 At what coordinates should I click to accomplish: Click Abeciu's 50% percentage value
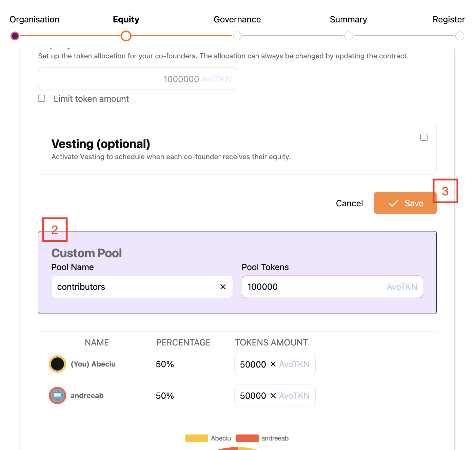(x=165, y=364)
